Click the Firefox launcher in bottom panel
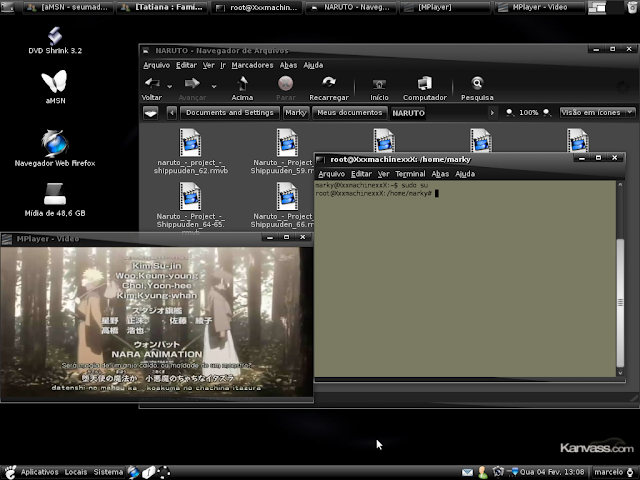640x480 pixels. [x=133, y=472]
